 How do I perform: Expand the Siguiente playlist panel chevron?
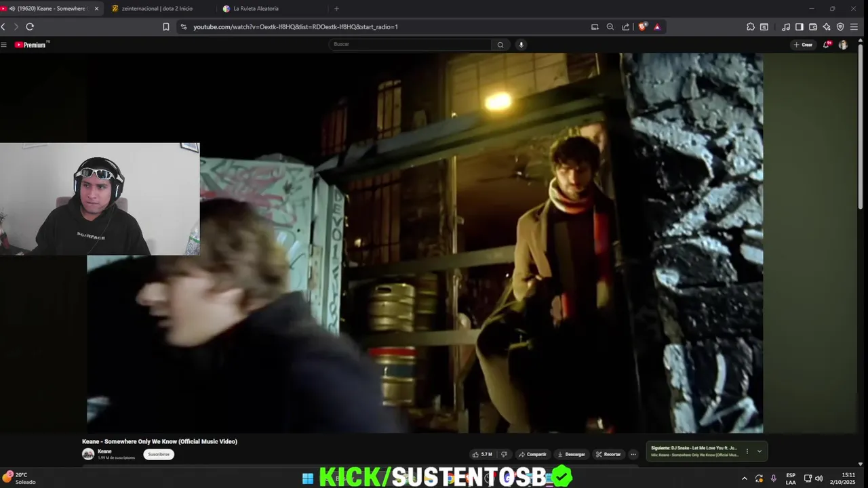(759, 451)
